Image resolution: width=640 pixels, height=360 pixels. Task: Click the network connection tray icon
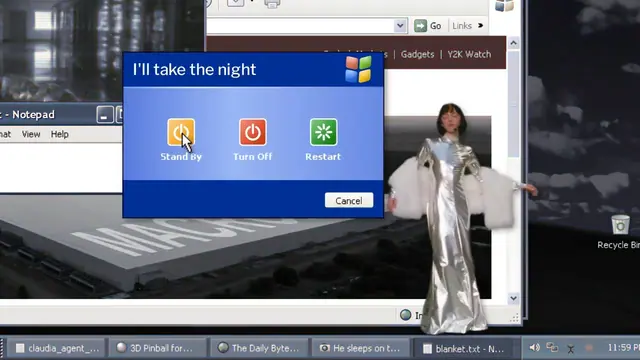552,347
